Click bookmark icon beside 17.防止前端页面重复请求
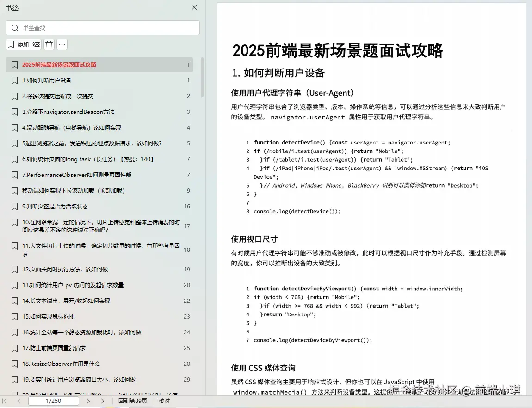This screenshot has width=532, height=408. point(14,348)
